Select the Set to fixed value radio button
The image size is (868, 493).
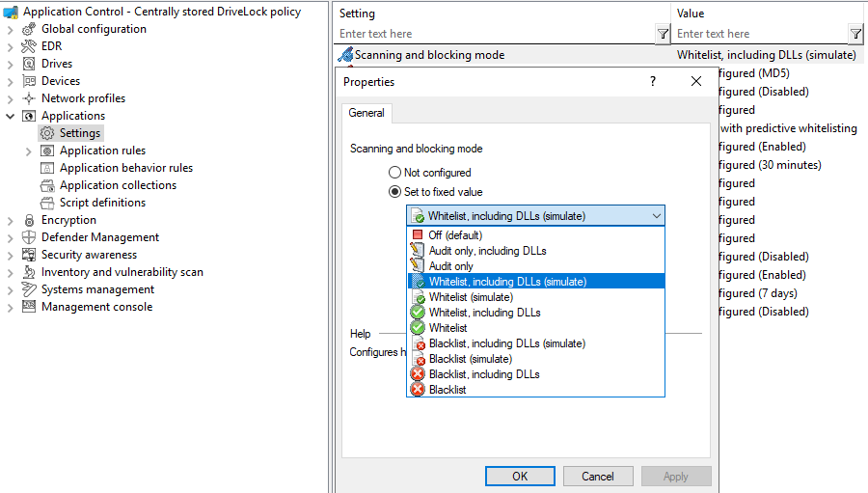pos(394,192)
